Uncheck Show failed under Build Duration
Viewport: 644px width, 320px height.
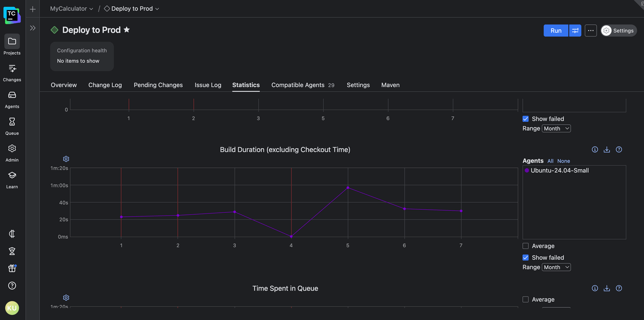526,258
